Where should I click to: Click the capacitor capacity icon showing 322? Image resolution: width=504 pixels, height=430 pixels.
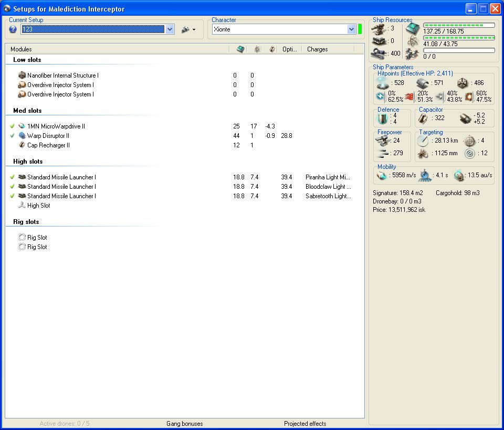point(423,119)
